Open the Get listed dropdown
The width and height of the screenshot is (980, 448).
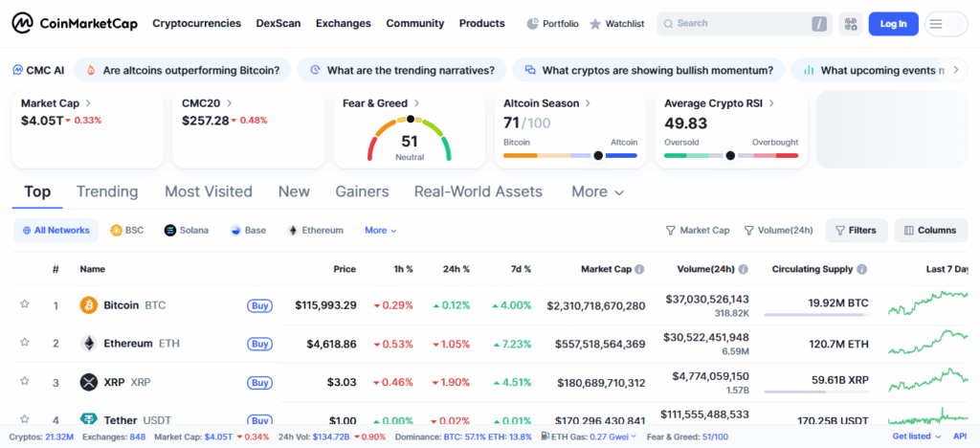point(916,437)
